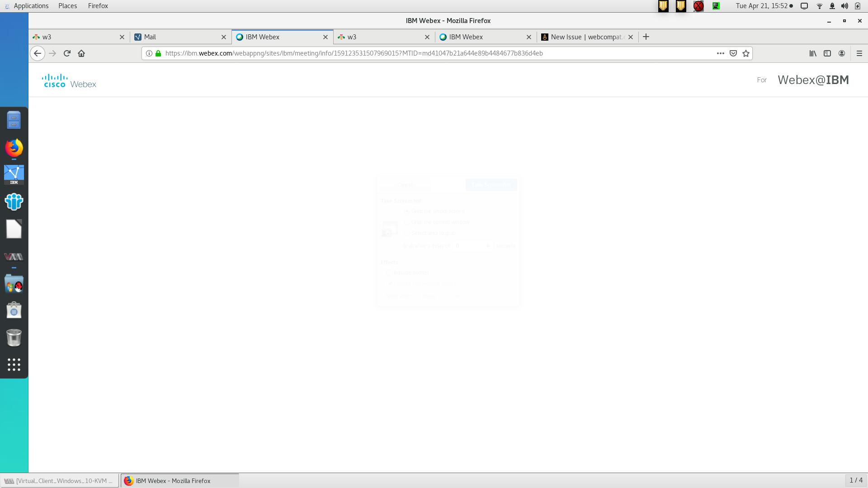Click the bookmark star icon in toolbar
Image resolution: width=868 pixels, height=488 pixels.
click(x=746, y=53)
